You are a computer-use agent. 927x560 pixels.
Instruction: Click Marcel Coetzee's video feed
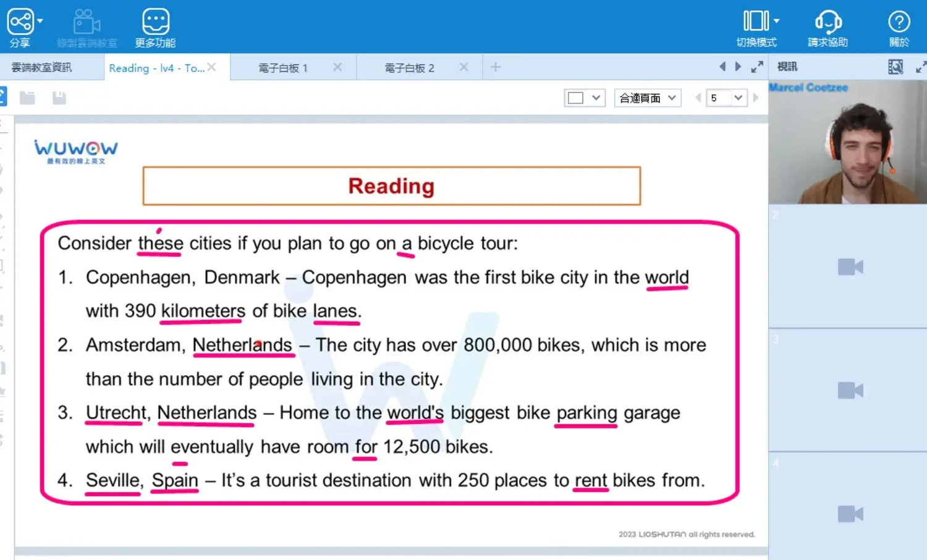click(847, 142)
